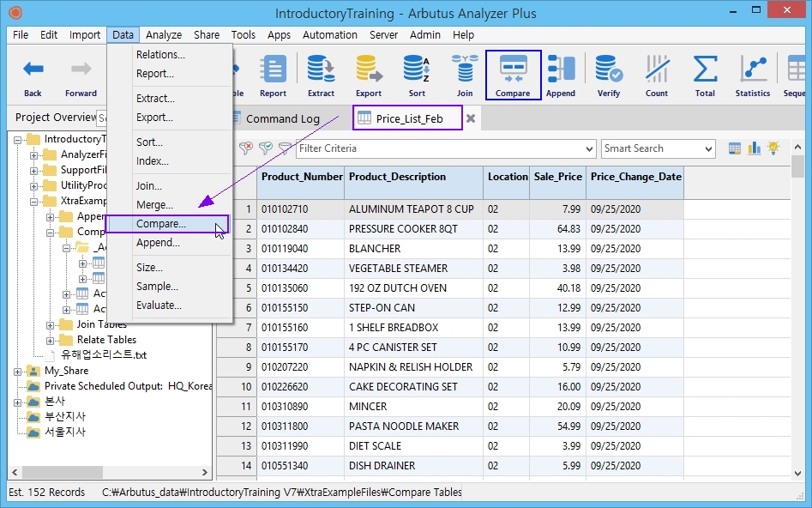Click the Back navigation arrow
The height and width of the screenshot is (508, 812).
(33, 69)
